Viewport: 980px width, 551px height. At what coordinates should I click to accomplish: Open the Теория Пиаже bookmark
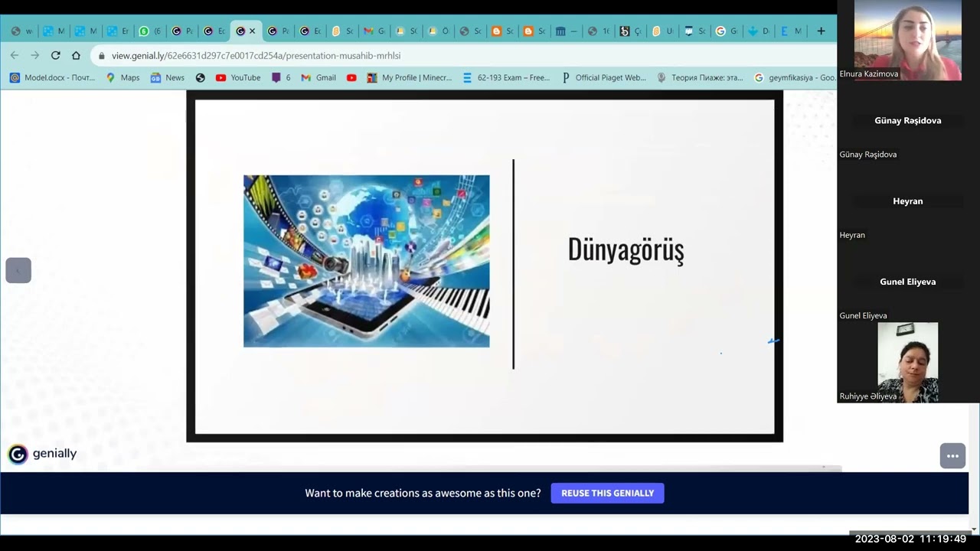pos(700,77)
